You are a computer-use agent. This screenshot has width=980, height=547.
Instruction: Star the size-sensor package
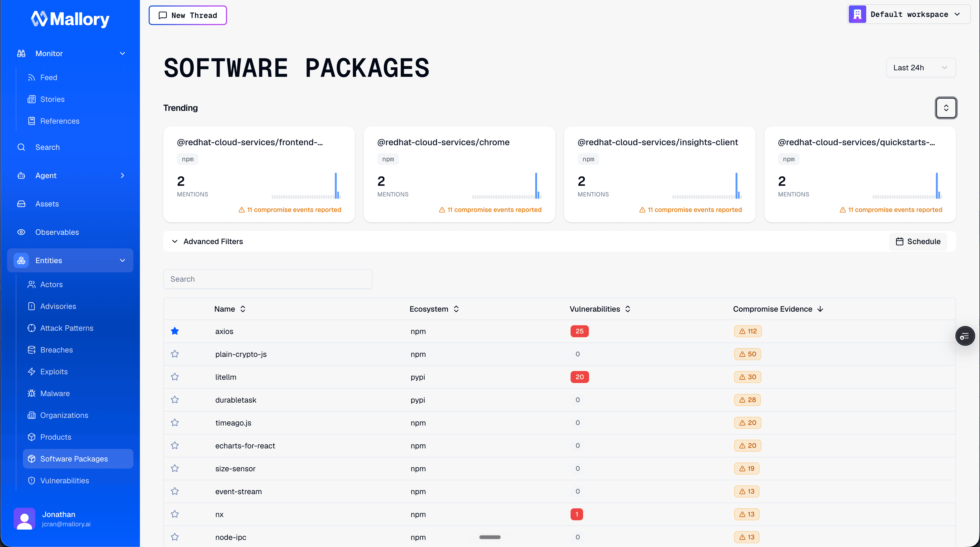tap(174, 469)
